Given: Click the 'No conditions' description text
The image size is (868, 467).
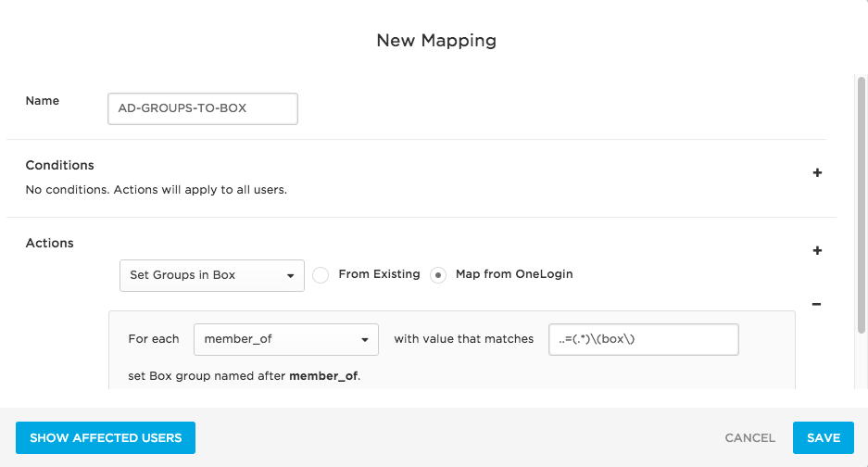Looking at the screenshot, I should click(157, 189).
